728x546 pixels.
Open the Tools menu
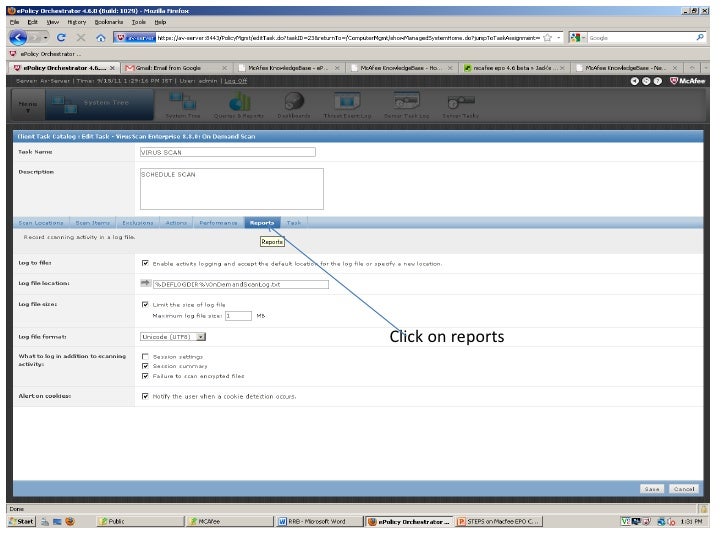(x=138, y=22)
